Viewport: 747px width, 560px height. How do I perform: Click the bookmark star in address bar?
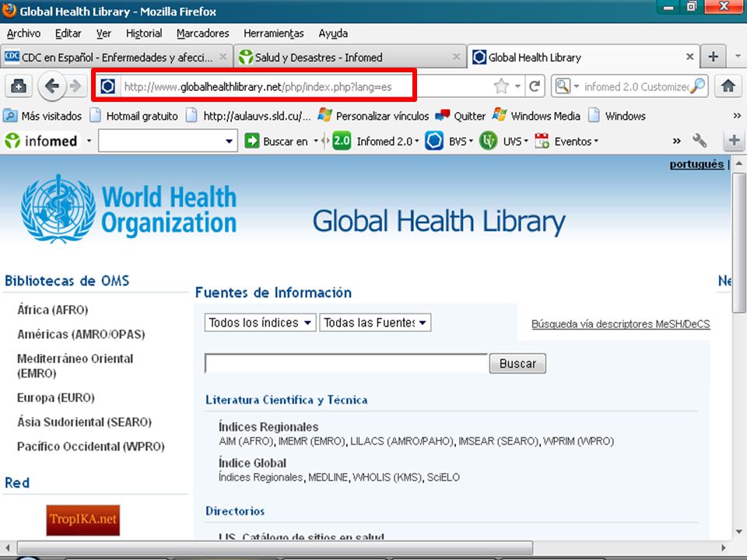point(501,86)
